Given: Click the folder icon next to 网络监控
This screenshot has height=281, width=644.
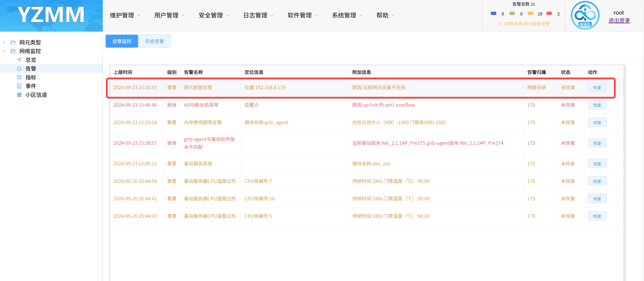Looking at the screenshot, I should tap(13, 51).
